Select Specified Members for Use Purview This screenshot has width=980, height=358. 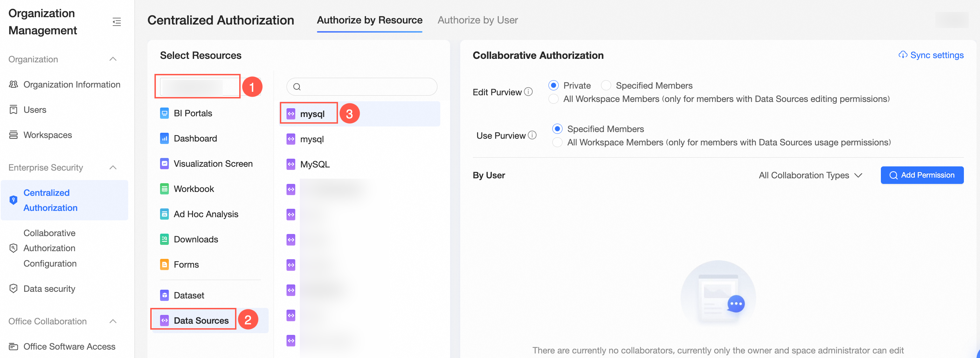pyautogui.click(x=557, y=129)
